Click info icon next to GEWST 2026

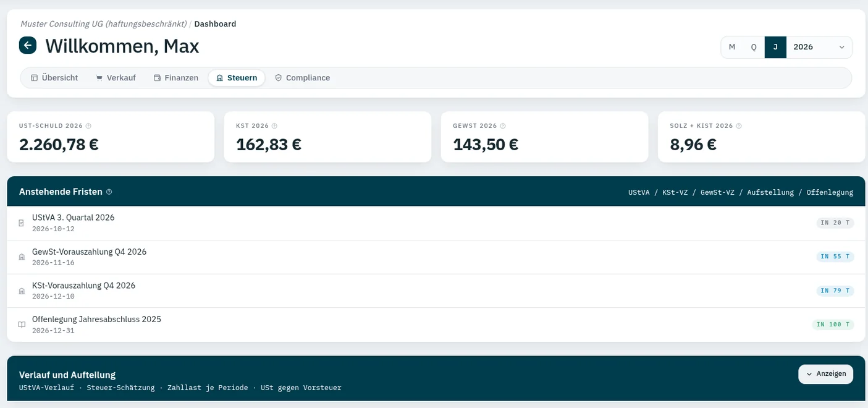pos(503,126)
